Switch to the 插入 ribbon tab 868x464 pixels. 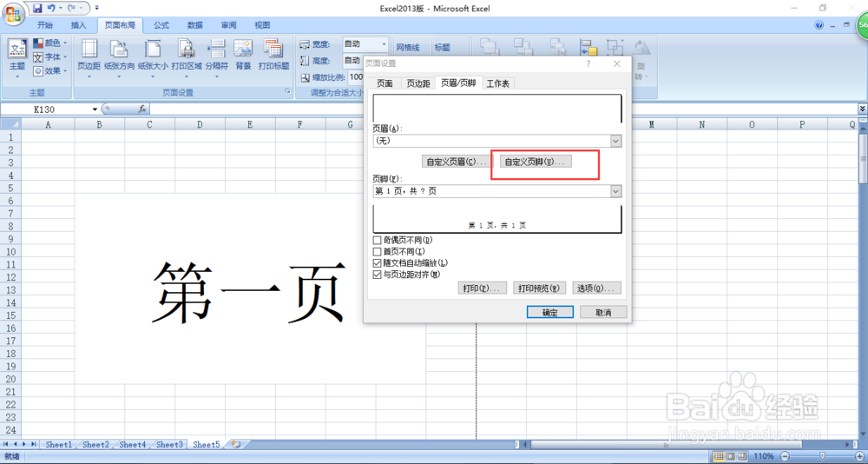[x=79, y=25]
